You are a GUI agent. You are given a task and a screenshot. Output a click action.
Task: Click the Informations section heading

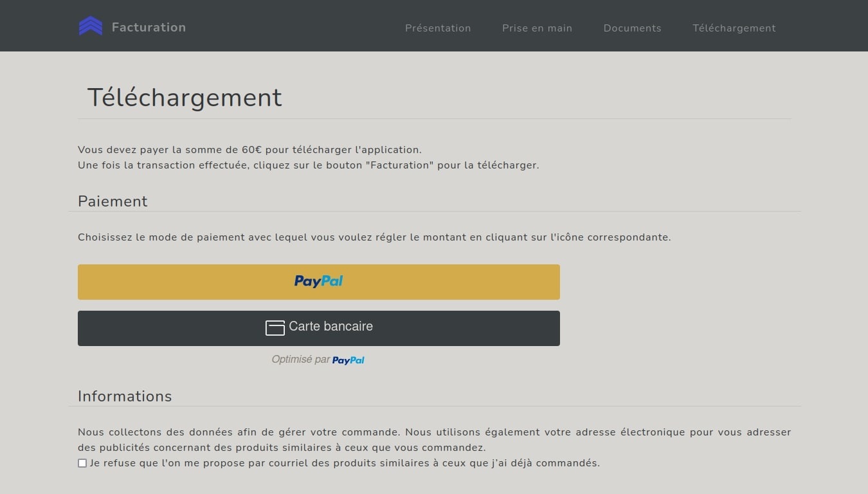pos(125,396)
